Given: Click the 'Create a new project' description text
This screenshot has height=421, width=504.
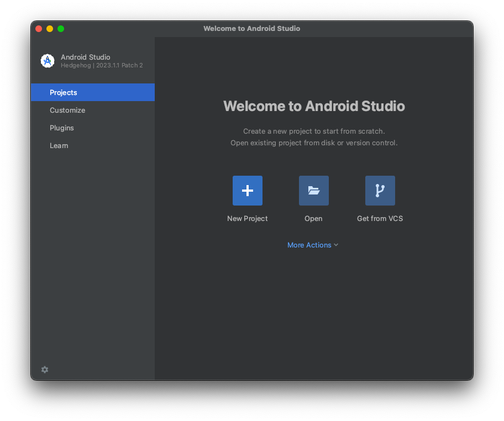Looking at the screenshot, I should [x=314, y=131].
